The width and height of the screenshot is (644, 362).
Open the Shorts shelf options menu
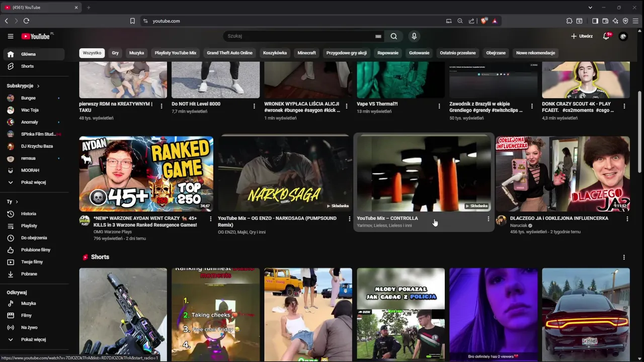tap(624, 257)
